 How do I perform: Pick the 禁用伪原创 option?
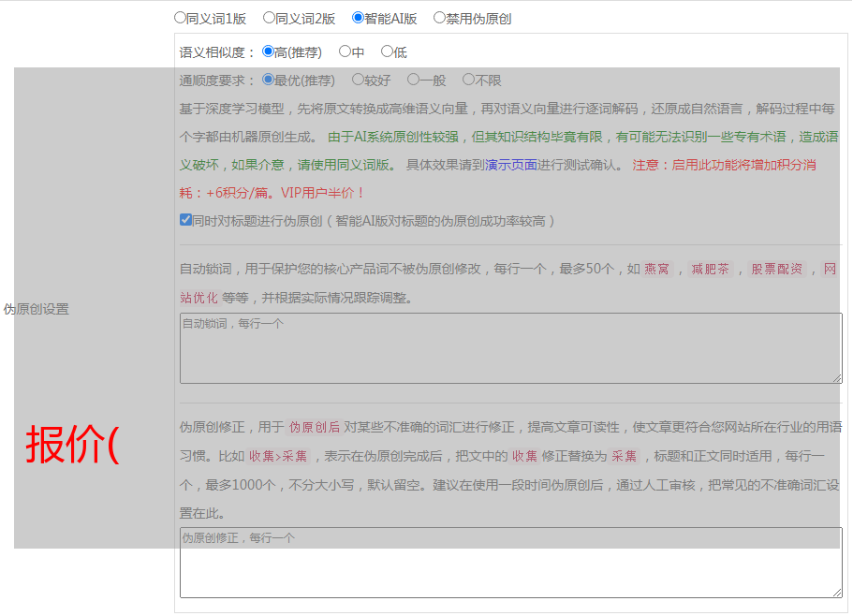[440, 18]
